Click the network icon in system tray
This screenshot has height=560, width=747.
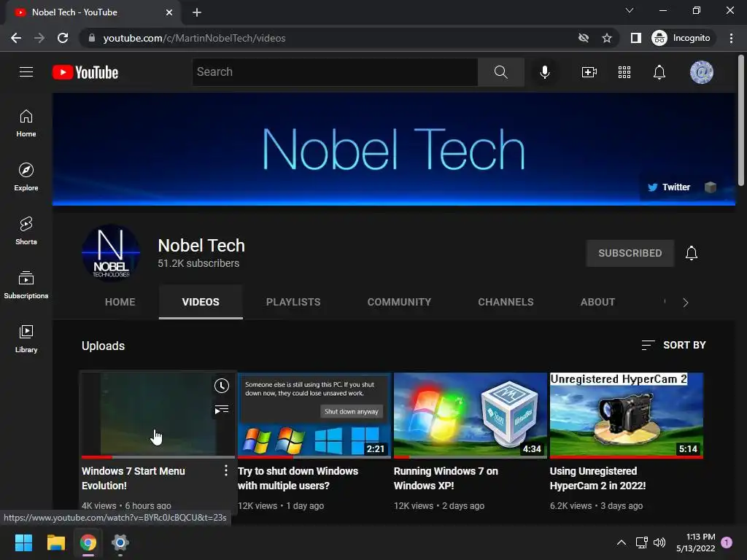click(641, 542)
